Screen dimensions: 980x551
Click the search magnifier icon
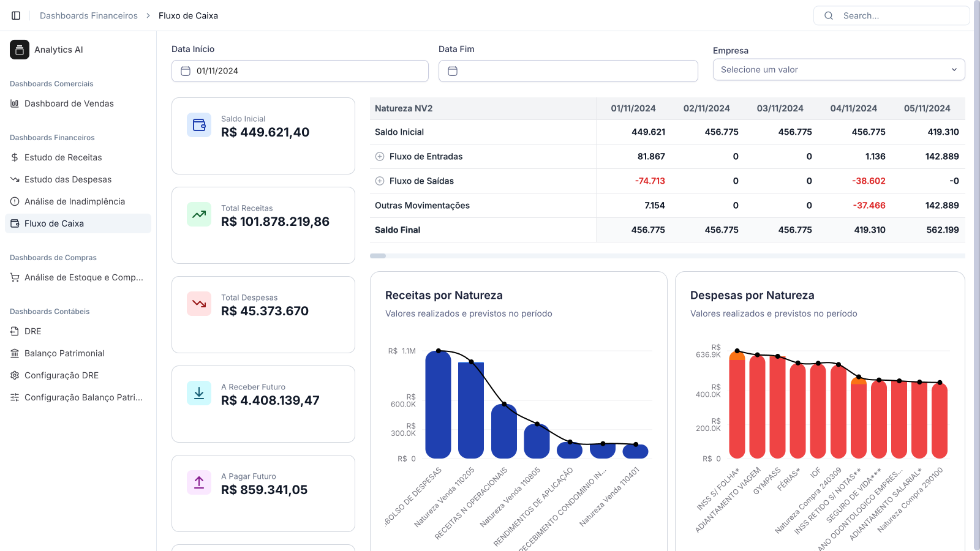click(x=829, y=16)
